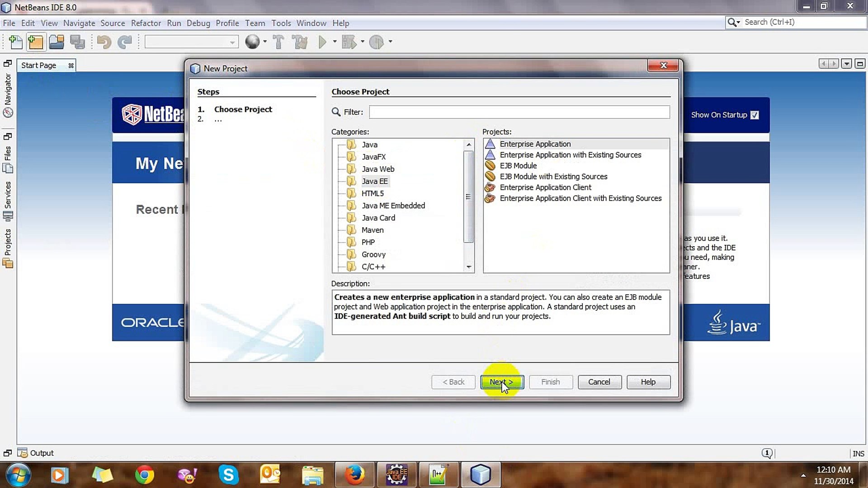Click the Finish button
This screenshot has height=488, width=868.
coord(551,382)
